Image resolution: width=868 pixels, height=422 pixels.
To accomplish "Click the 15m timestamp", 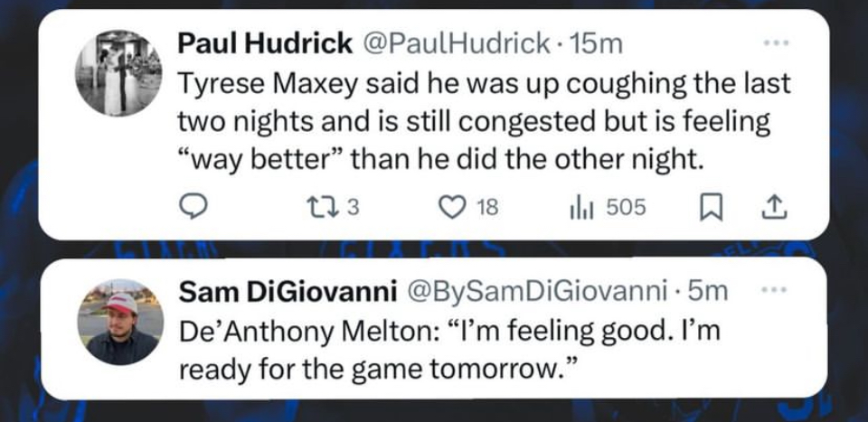I will coord(590,42).
